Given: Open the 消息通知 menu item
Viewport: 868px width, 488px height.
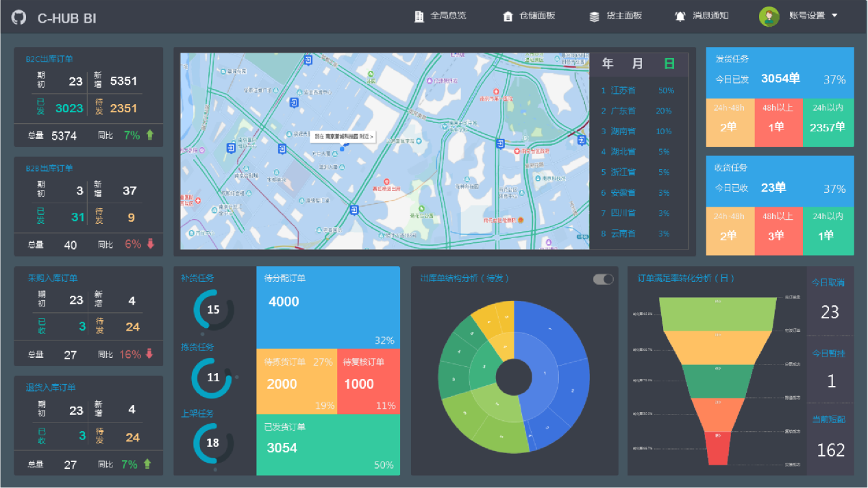Looking at the screenshot, I should tap(710, 16).
